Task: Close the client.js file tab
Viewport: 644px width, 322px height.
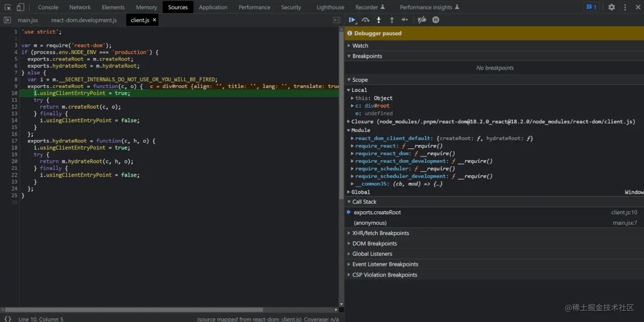Action: click(155, 20)
